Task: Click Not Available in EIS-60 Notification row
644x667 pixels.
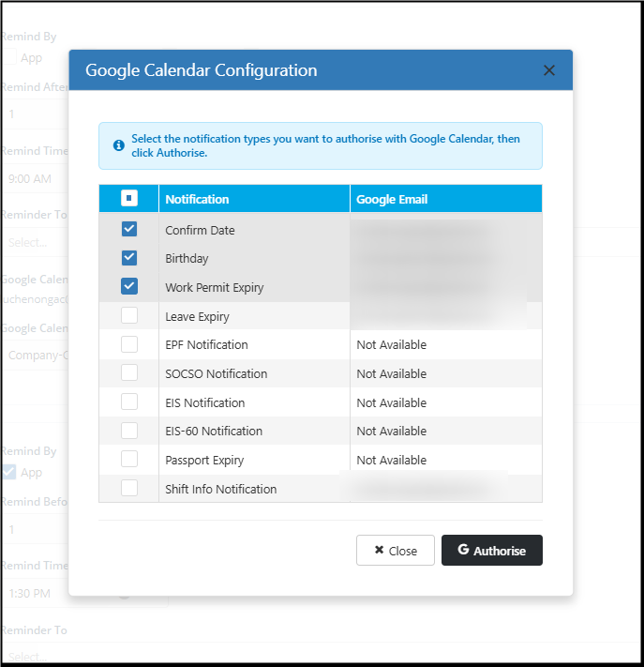Action: pyautogui.click(x=392, y=431)
